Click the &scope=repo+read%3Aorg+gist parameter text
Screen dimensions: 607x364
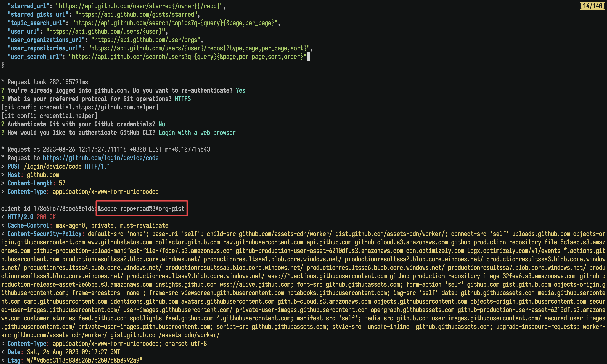pyautogui.click(x=141, y=209)
